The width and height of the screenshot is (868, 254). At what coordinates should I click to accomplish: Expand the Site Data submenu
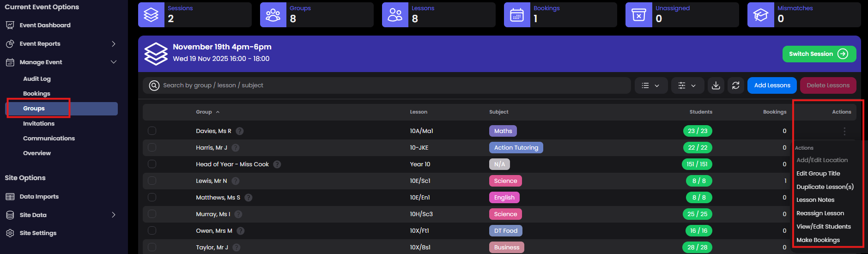coord(114,215)
